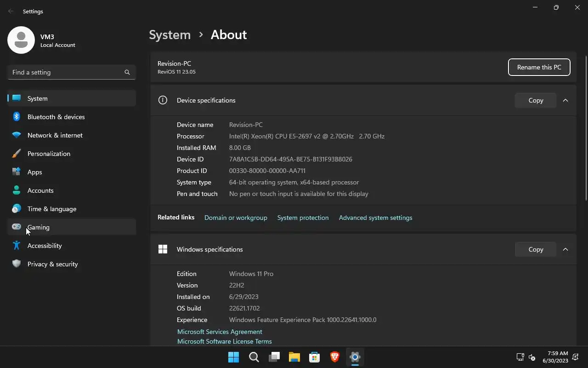The width and height of the screenshot is (588, 368).
Task: Open the clock and date flyout
Action: (x=555, y=357)
